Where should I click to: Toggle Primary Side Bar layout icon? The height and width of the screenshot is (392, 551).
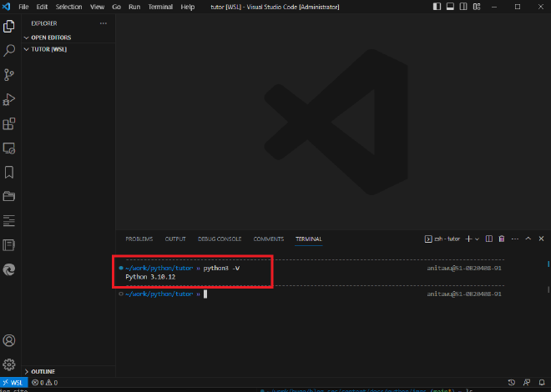pyautogui.click(x=437, y=7)
